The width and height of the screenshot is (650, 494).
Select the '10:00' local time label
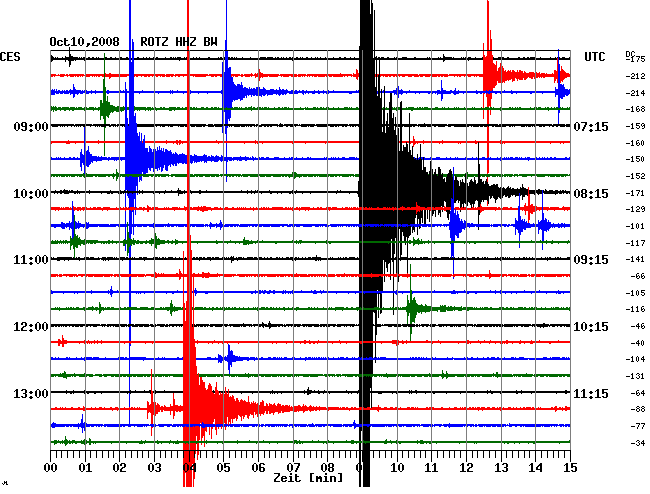[31, 194]
